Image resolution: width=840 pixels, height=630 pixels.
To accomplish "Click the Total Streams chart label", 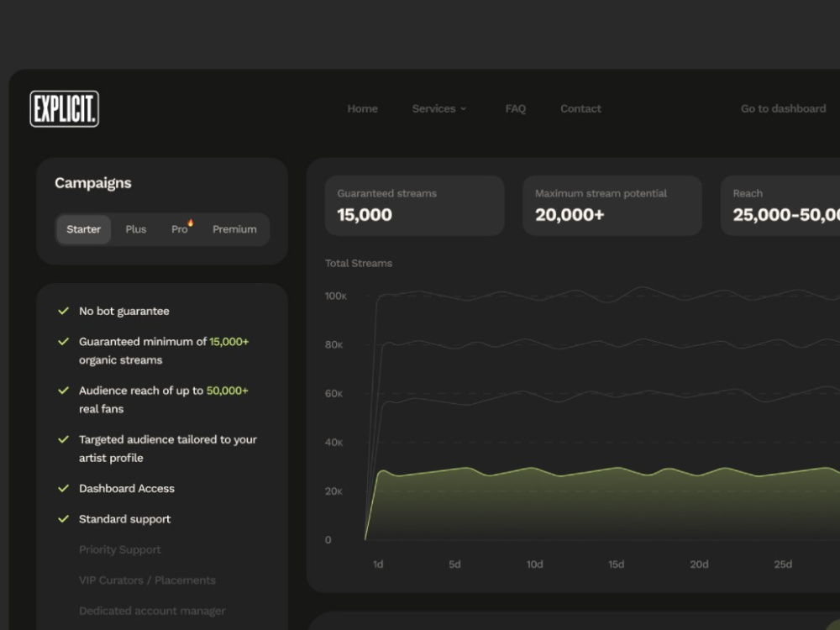I will [359, 263].
